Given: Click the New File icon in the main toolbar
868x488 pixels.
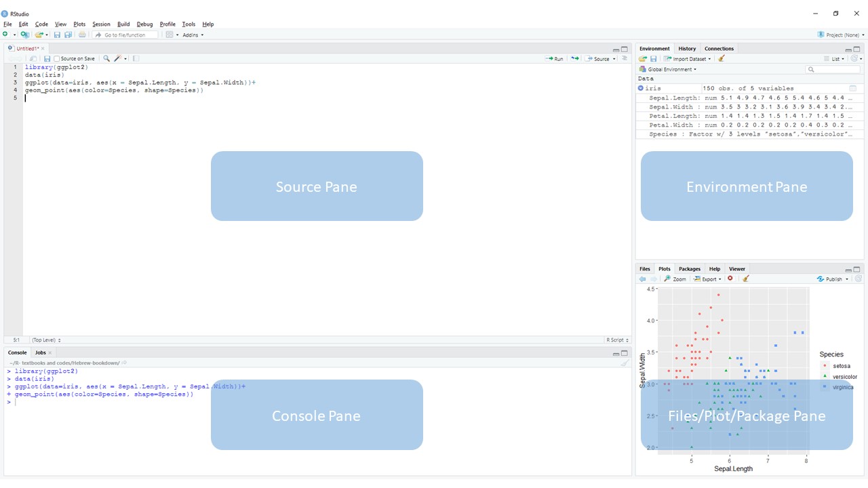Looking at the screenshot, I should click(x=5, y=35).
